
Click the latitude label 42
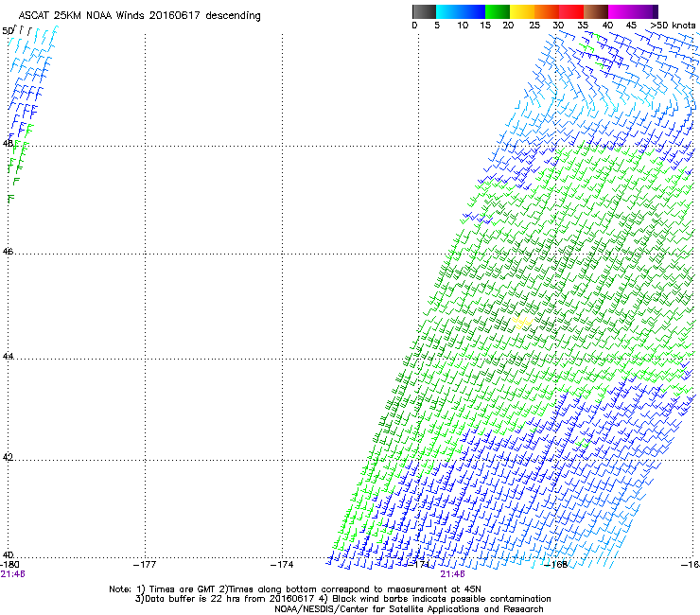click(8, 457)
